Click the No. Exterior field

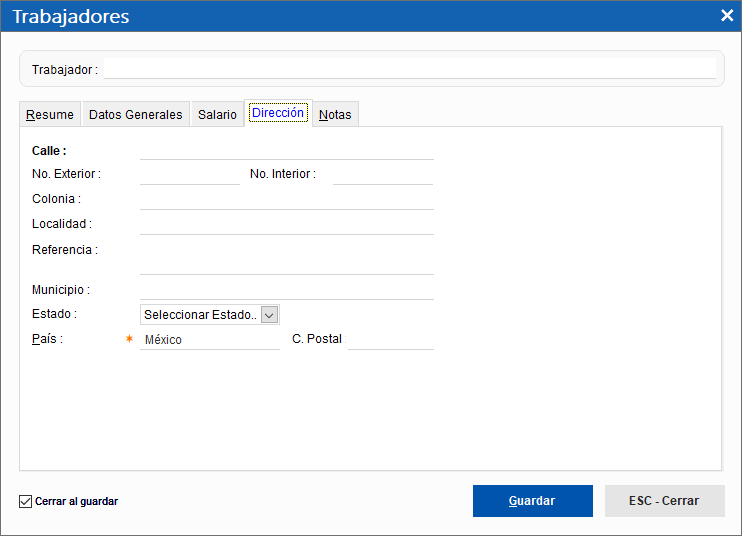[190, 175]
